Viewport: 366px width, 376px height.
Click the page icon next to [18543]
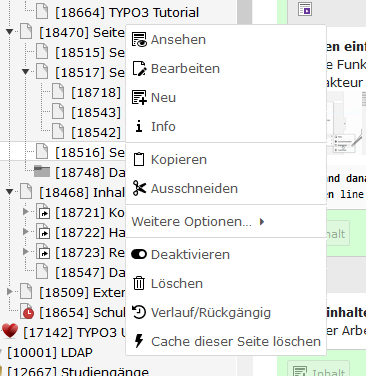pyautogui.click(x=58, y=112)
